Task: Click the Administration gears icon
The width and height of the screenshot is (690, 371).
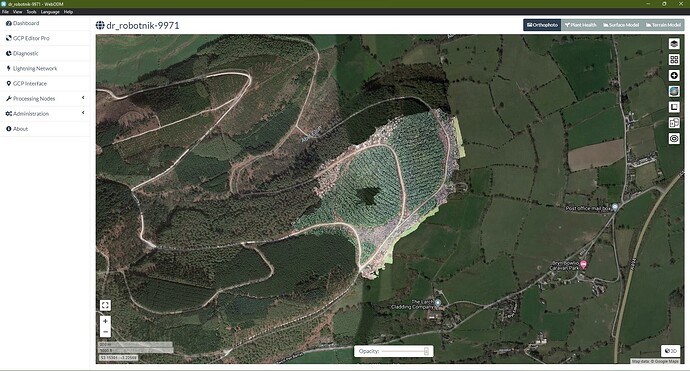Action: (x=8, y=114)
